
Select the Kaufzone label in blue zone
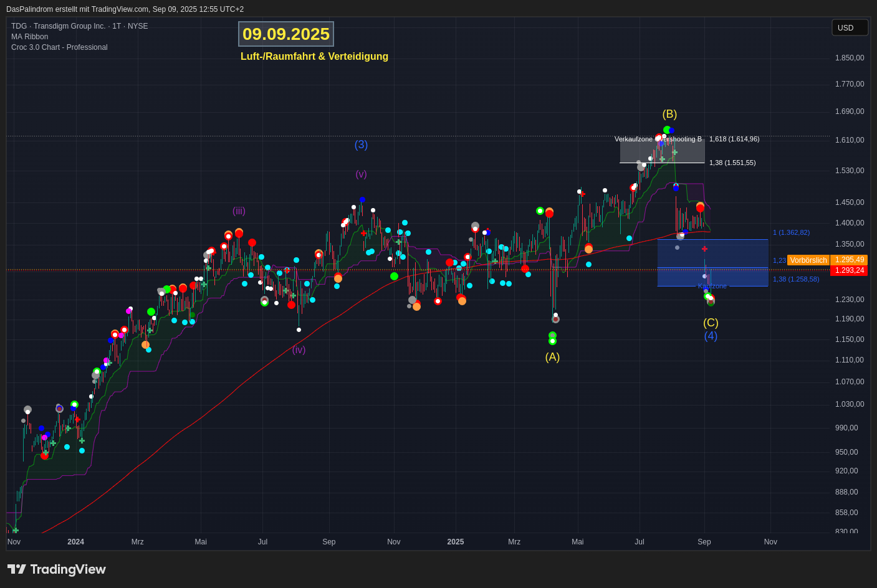pyautogui.click(x=712, y=286)
